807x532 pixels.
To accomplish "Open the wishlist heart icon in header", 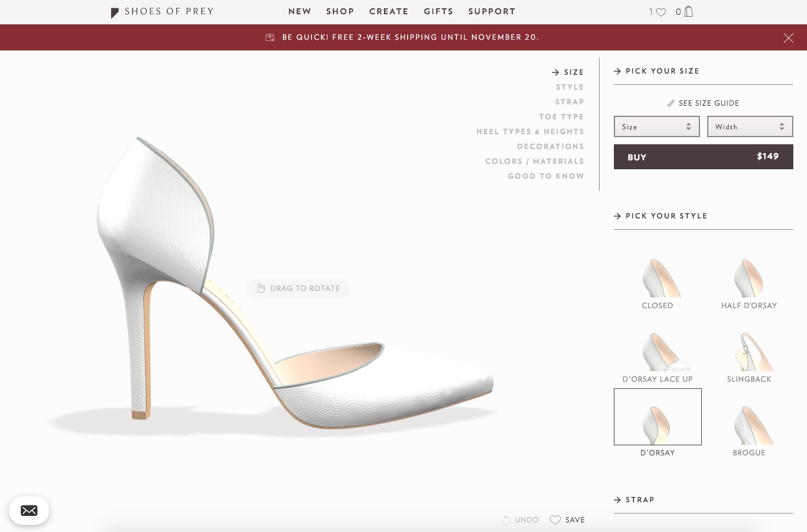I will click(661, 12).
